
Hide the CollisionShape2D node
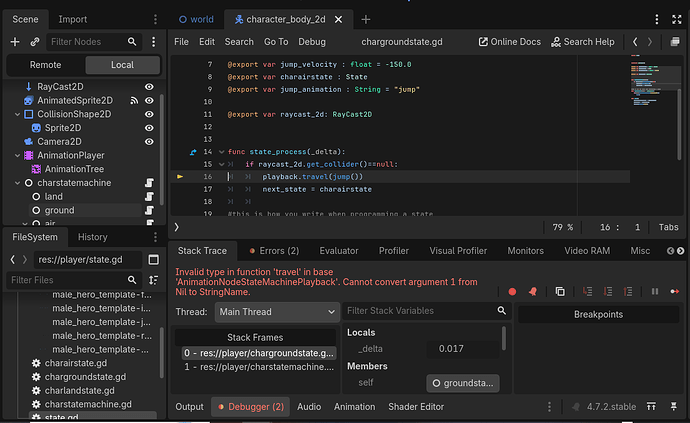tap(150, 114)
